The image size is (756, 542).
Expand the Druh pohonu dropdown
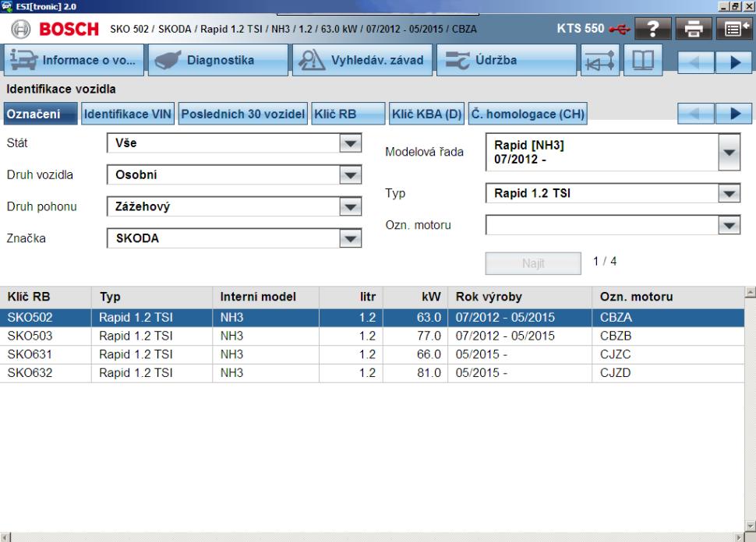(351, 206)
